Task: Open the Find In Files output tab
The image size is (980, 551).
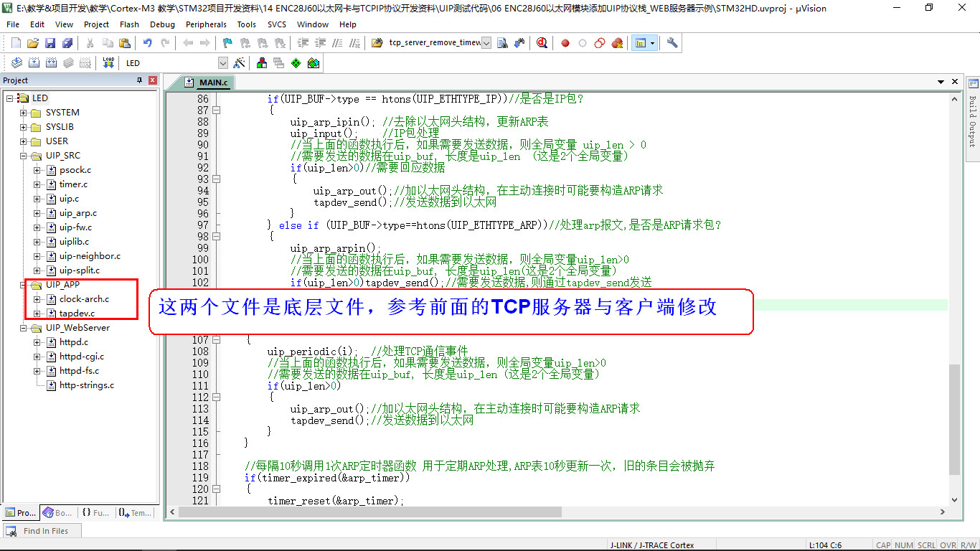Action: (x=42, y=531)
